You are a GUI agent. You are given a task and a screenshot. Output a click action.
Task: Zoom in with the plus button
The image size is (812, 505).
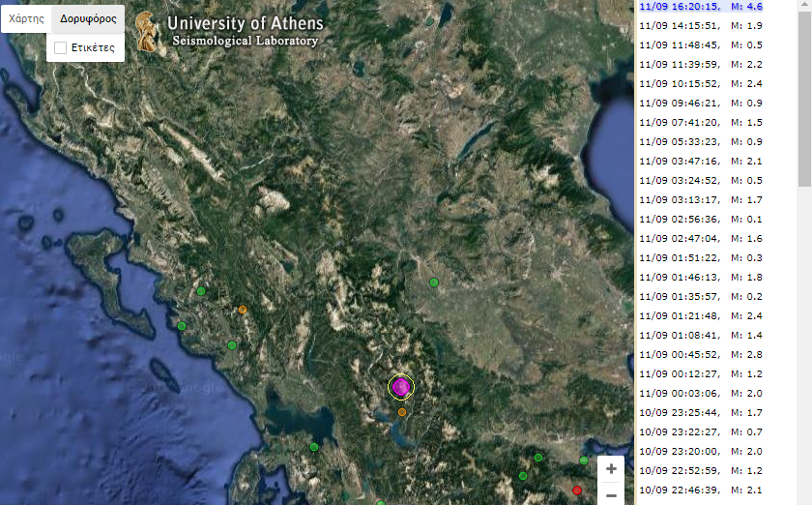pyautogui.click(x=611, y=469)
